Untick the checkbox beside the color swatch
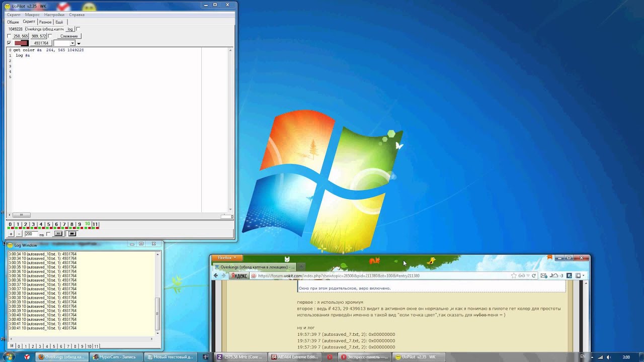 coord(9,43)
